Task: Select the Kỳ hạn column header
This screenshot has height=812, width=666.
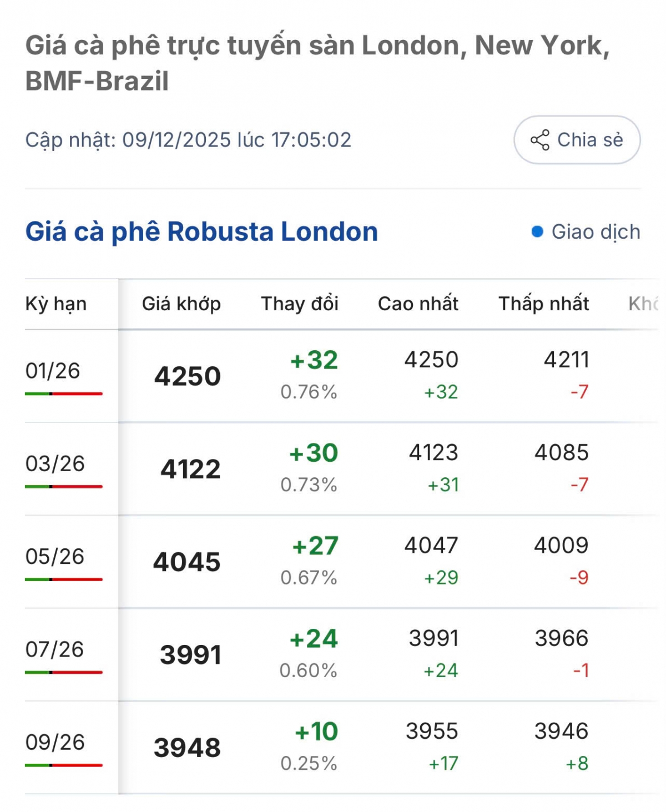Action: (x=56, y=304)
